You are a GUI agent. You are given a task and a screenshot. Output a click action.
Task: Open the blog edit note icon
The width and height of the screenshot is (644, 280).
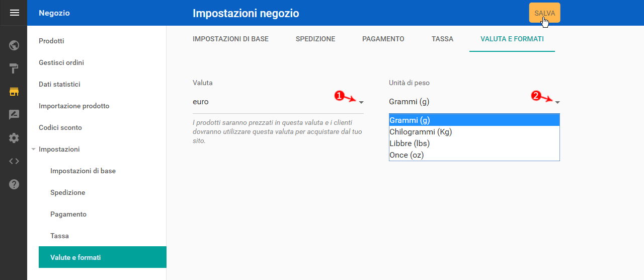pyautogui.click(x=14, y=115)
